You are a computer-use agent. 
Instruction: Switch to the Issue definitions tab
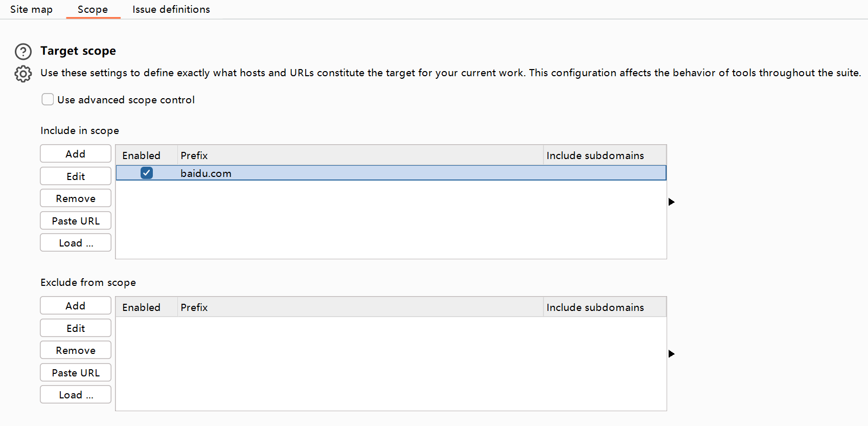point(171,9)
